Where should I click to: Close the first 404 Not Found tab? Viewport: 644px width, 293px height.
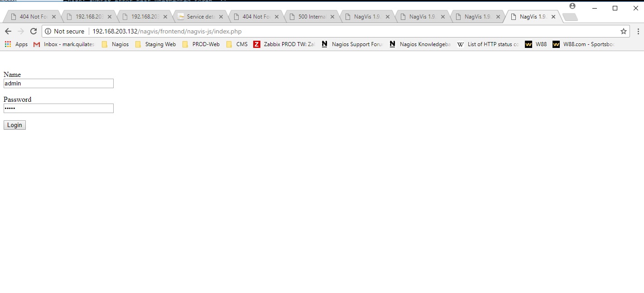point(54,17)
